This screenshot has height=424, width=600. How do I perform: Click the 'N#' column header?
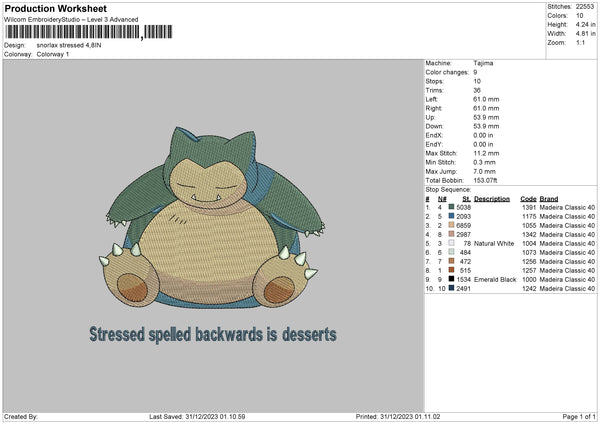click(x=442, y=199)
